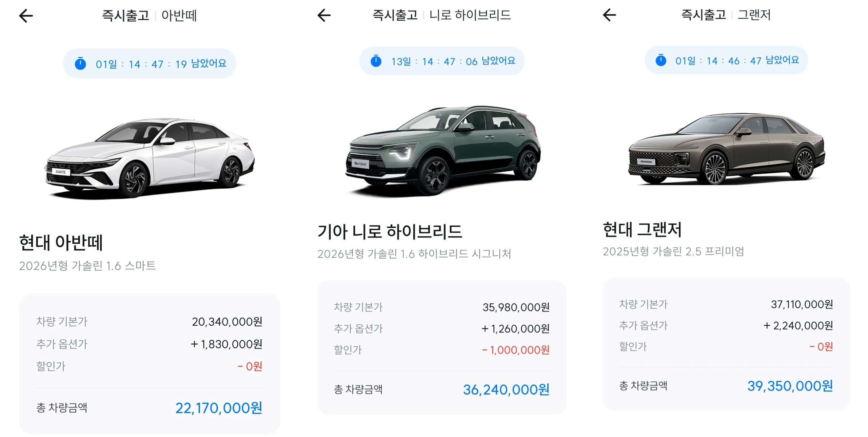Tap back arrow on 니로 하이브리드 screen
Image resolution: width=868 pixels, height=437 pixels.
click(x=324, y=15)
